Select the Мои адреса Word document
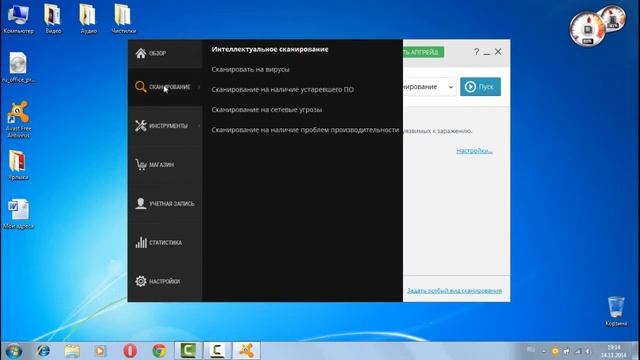Viewport: 640px width, 360px height. click(18, 214)
